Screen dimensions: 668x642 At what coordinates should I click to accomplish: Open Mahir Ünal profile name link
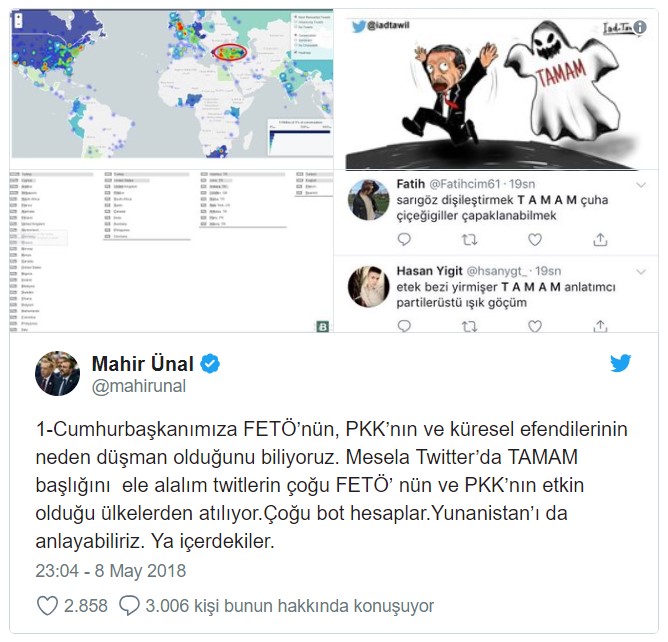[x=143, y=364]
